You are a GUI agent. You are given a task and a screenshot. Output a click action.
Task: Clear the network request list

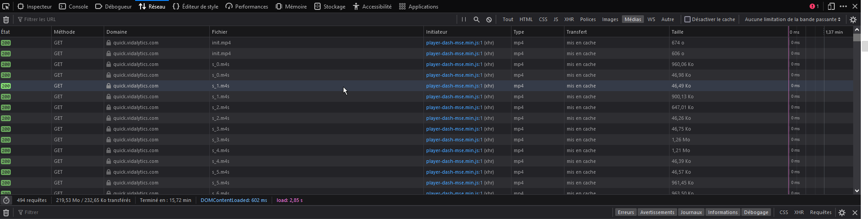click(6, 19)
